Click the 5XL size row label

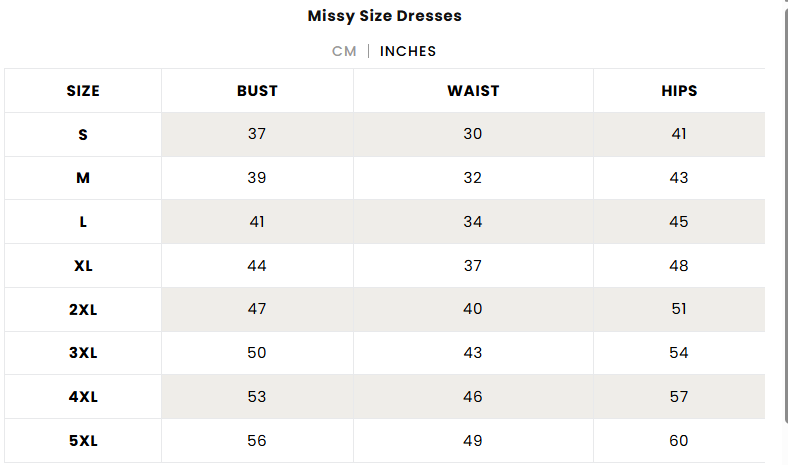point(83,441)
